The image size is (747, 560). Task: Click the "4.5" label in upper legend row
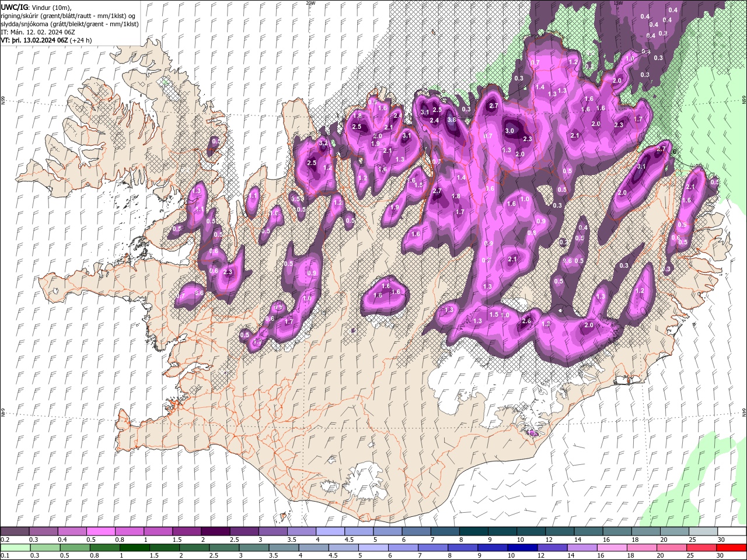coord(349,540)
